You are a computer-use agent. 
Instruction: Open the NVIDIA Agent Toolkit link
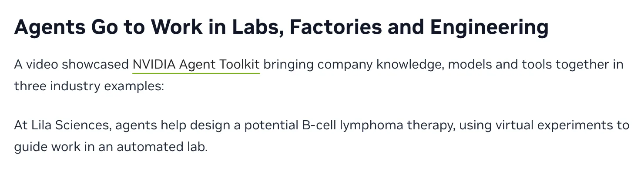[x=196, y=65]
